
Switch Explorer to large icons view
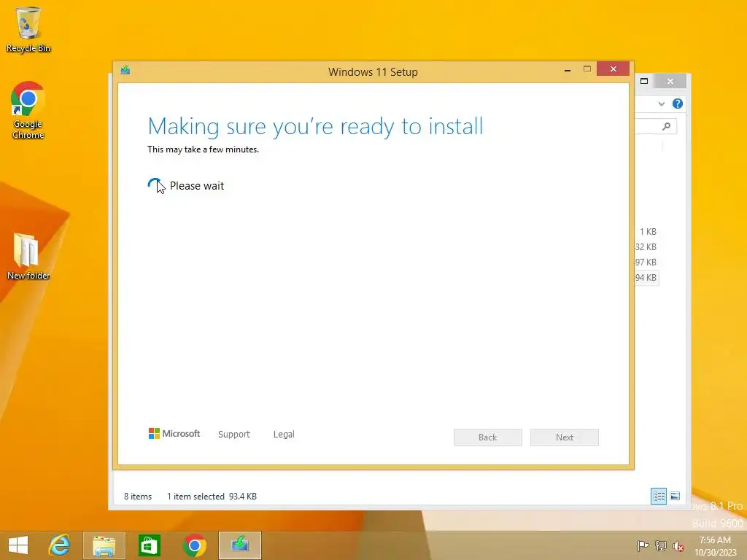click(x=675, y=496)
